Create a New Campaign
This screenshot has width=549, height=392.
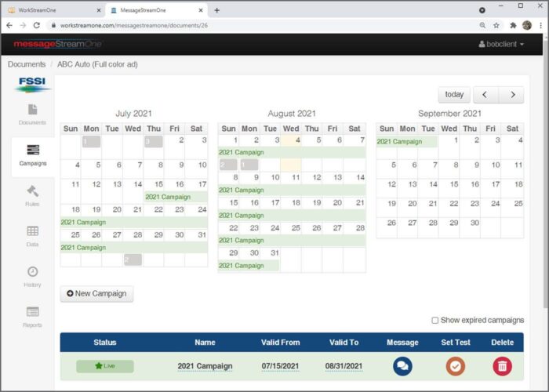96,294
